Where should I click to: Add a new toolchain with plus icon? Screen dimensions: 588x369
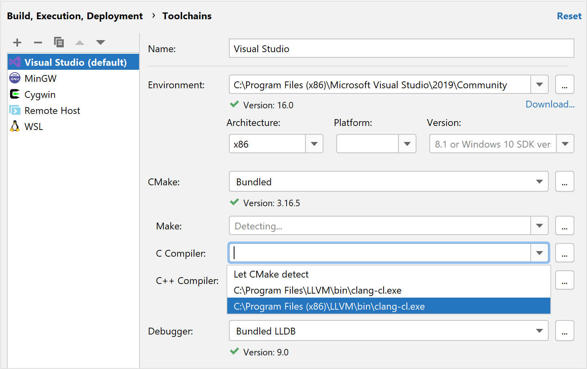click(x=17, y=43)
